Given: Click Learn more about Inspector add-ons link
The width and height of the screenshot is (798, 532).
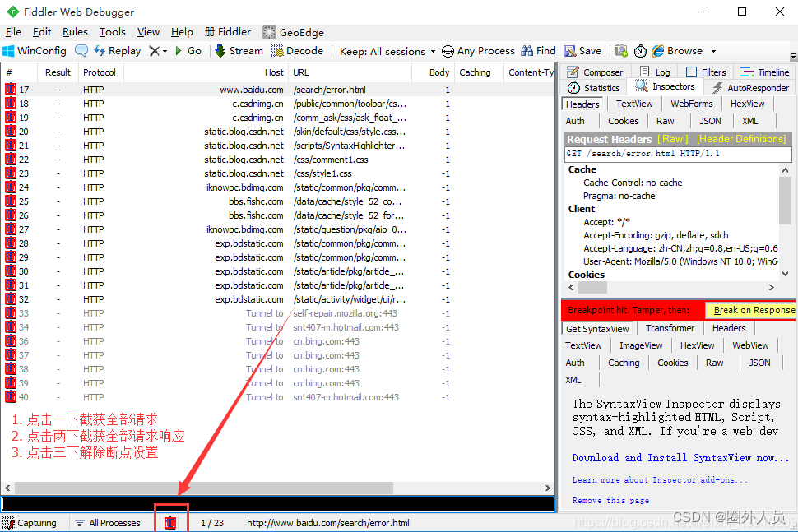Looking at the screenshot, I should tap(660, 479).
